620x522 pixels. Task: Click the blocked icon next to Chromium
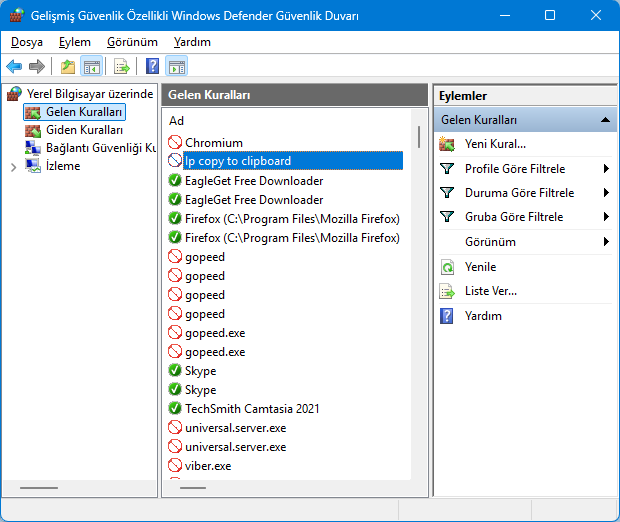click(175, 142)
